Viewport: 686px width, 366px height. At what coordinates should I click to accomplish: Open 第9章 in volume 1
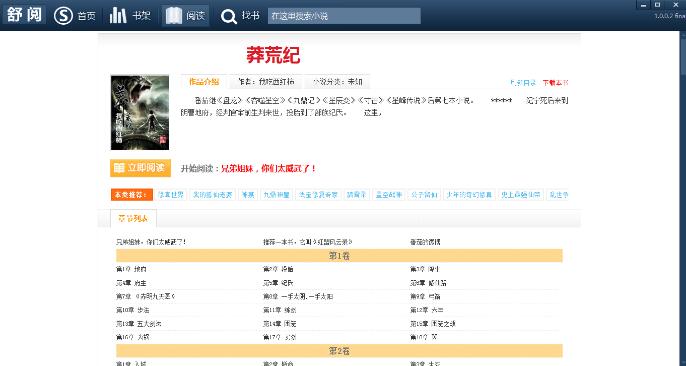click(425, 296)
